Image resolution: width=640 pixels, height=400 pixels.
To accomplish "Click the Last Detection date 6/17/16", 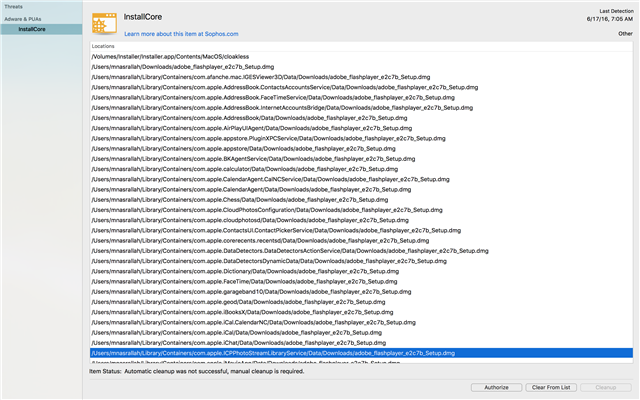I will (610, 19).
